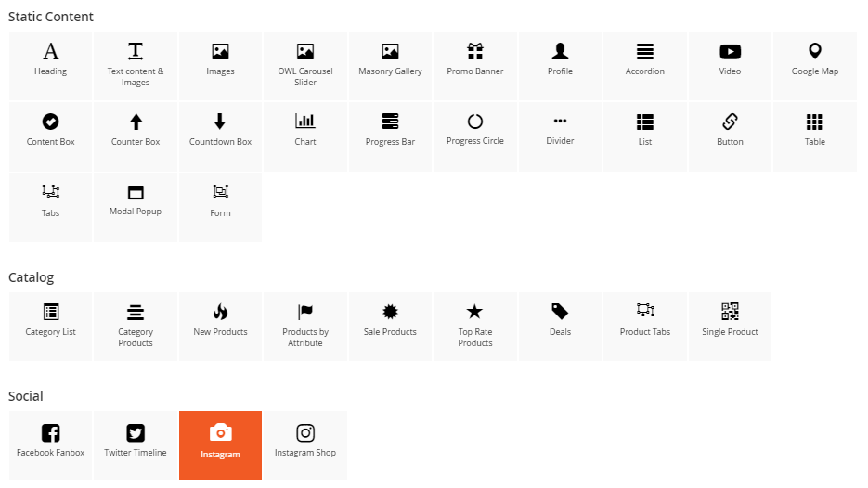Screen dimensions: 868x488
Task: Select the Accordion element tile
Action: tap(645, 65)
